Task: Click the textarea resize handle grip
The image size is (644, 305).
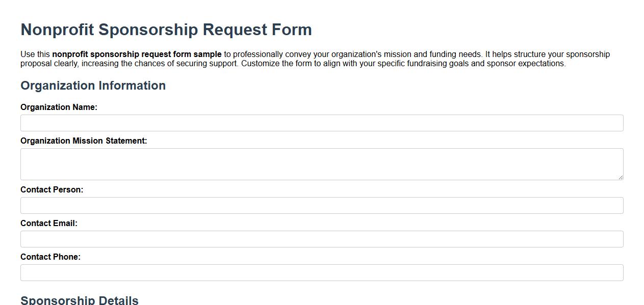Action: [x=621, y=177]
